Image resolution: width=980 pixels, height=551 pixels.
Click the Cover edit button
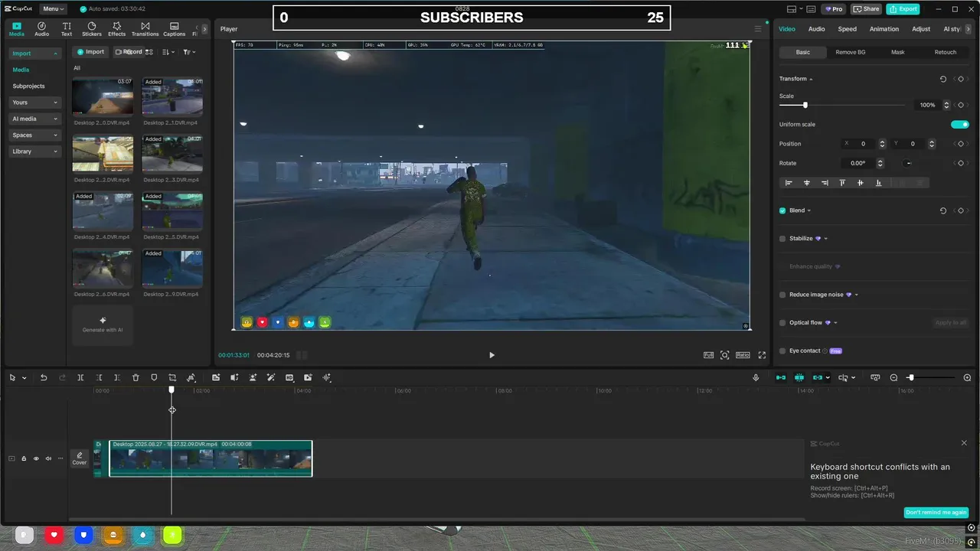[x=80, y=458]
